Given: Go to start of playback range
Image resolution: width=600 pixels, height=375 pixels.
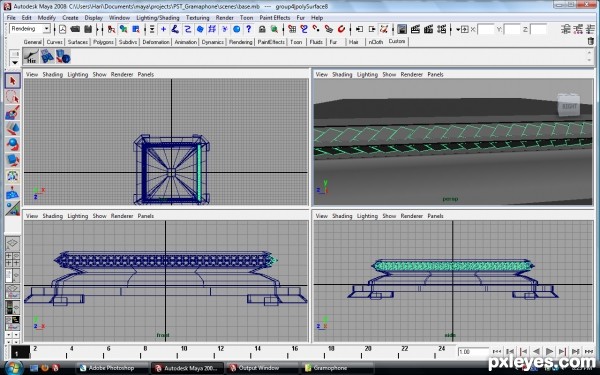Looking at the screenshot, I should [497, 351].
